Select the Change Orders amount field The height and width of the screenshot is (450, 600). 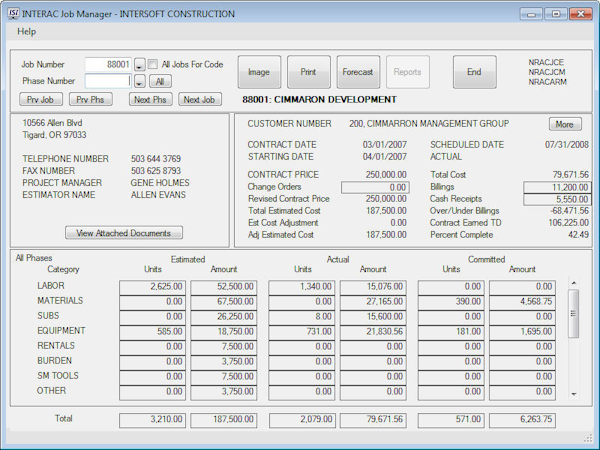click(375, 187)
